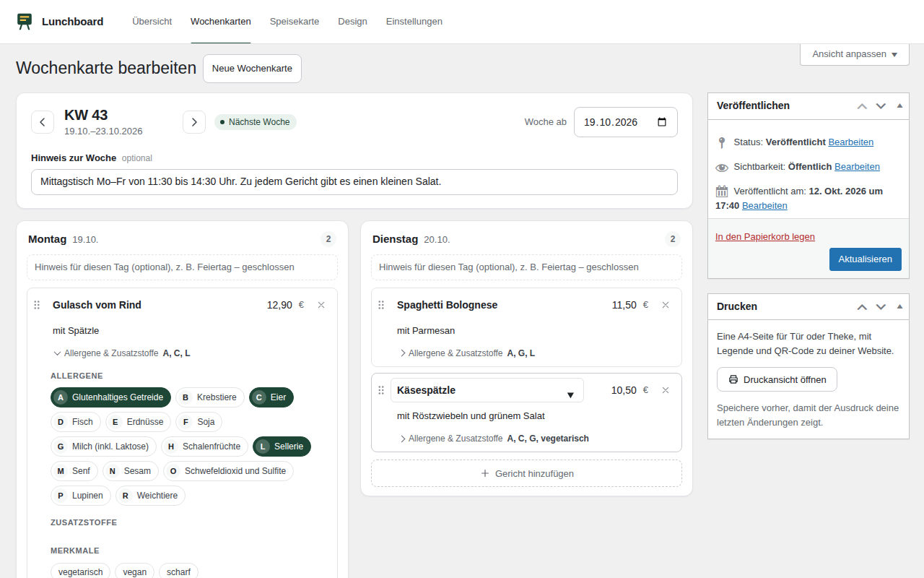Collapse the Drucken panel toggle
Screen dimensions: 924x578
tap(899, 306)
